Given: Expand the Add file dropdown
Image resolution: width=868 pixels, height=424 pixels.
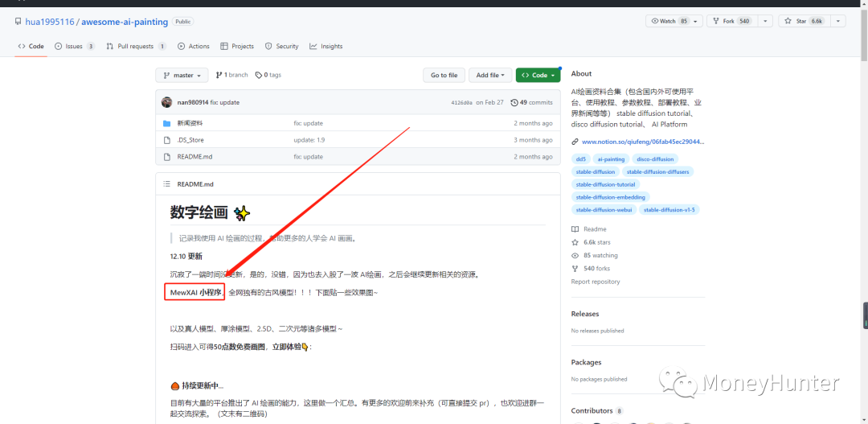Looking at the screenshot, I should tap(490, 76).
